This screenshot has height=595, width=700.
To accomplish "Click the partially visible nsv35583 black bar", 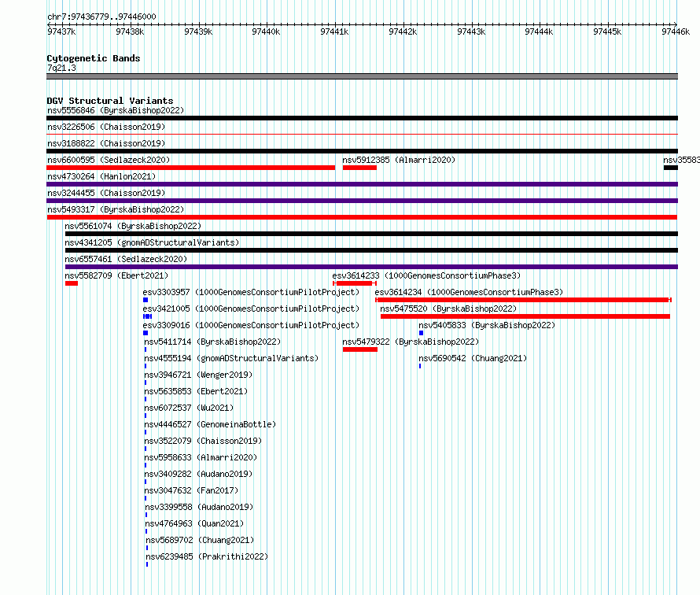I will click(671, 168).
